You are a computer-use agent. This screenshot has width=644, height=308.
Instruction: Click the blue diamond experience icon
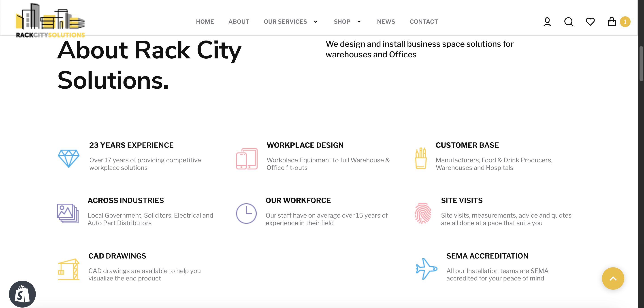68,158
